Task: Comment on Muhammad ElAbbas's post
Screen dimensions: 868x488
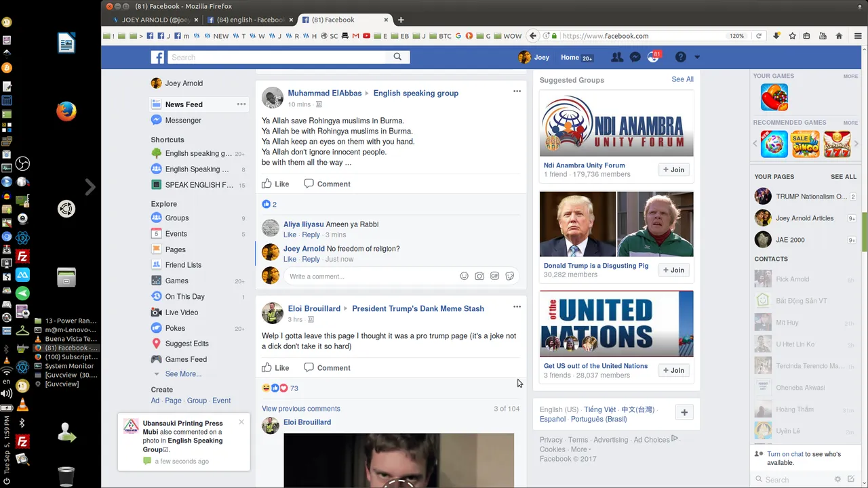Action: coord(327,184)
